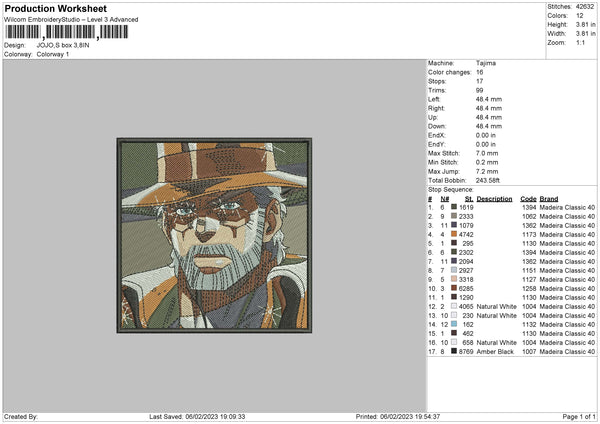Select white swatch for stop 12 (4065 stitches)
Image resolution: width=600 pixels, height=424 pixels.
click(x=454, y=306)
